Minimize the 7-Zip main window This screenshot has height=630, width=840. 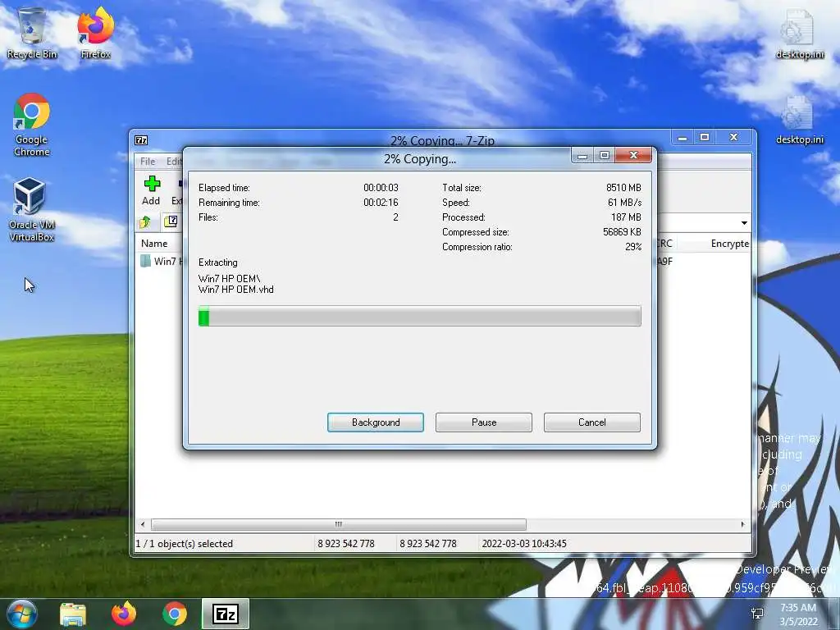(x=682, y=138)
